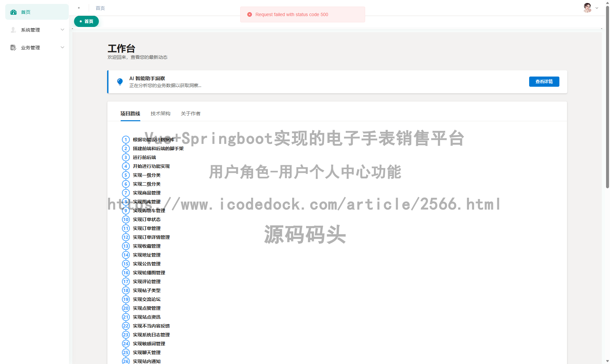The width and height of the screenshot is (610, 364).
Task: Click the document icon next to 业务管理
Action: click(13, 47)
